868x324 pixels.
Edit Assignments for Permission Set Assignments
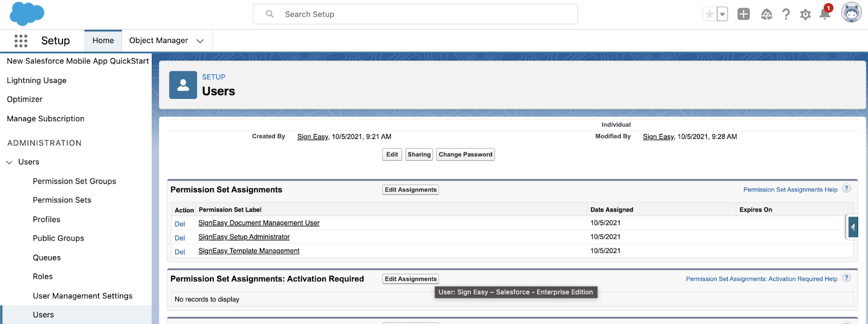click(x=411, y=190)
